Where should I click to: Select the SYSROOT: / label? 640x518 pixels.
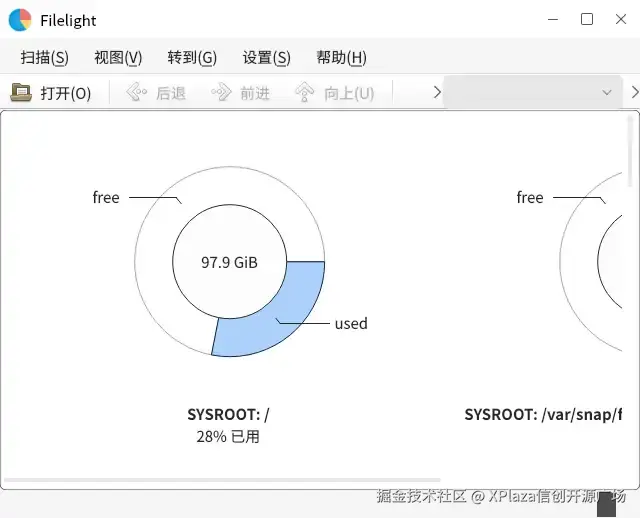pos(228,414)
